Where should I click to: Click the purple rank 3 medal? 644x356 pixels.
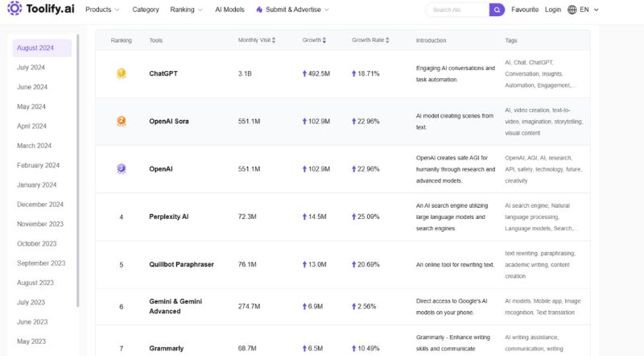pos(122,169)
